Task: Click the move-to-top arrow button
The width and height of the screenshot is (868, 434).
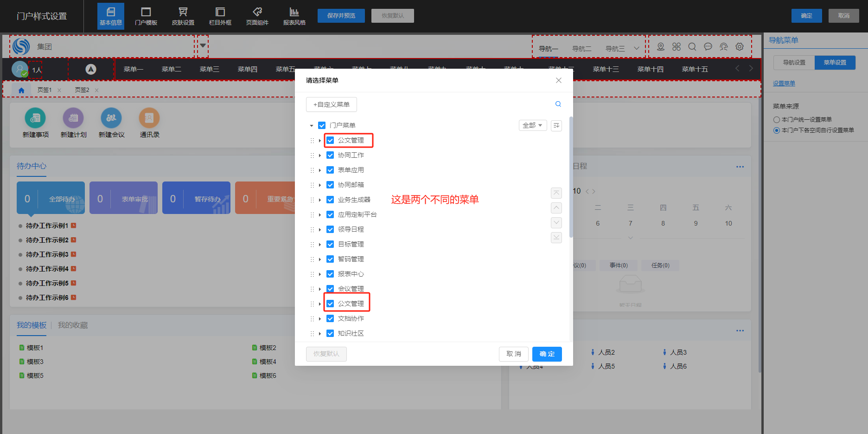Action: [556, 193]
